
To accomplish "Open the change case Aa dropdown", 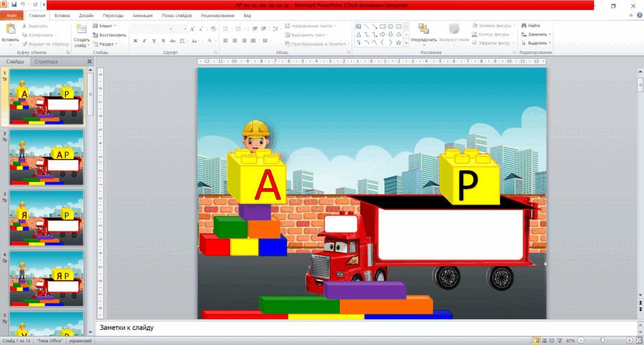I will [195, 40].
